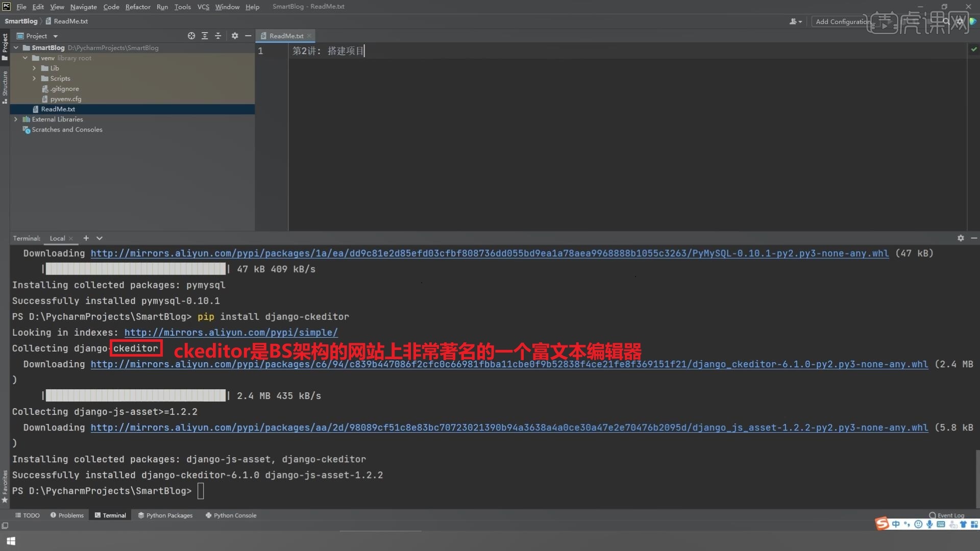Click the Add Configuration button
The width and height of the screenshot is (980, 551).
(842, 21)
